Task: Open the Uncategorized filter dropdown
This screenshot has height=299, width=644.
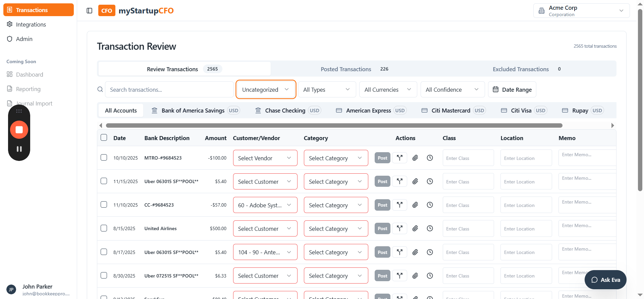Action: (266, 89)
